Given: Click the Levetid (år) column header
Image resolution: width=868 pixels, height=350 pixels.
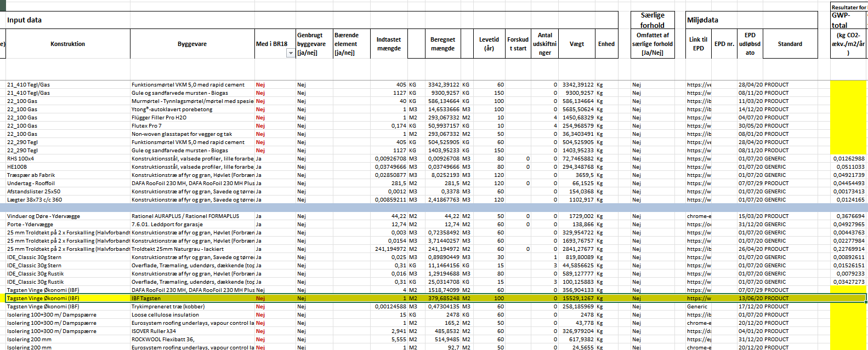Looking at the screenshot, I should pyautogui.click(x=489, y=44).
